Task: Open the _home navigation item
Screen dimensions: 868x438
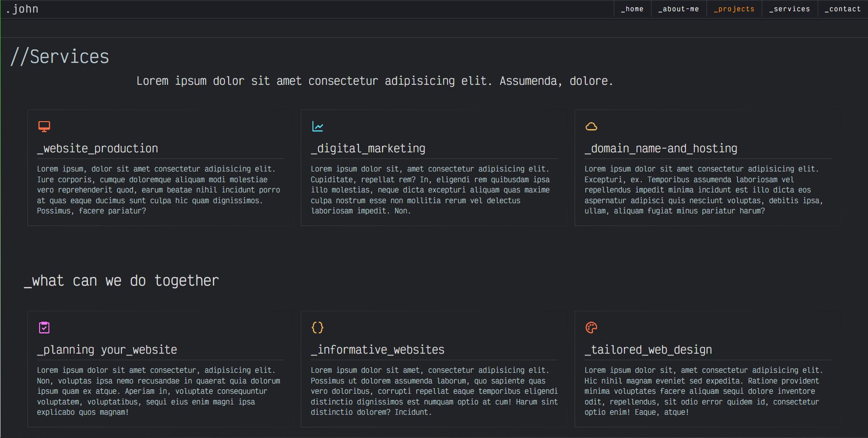Action: 632,9
